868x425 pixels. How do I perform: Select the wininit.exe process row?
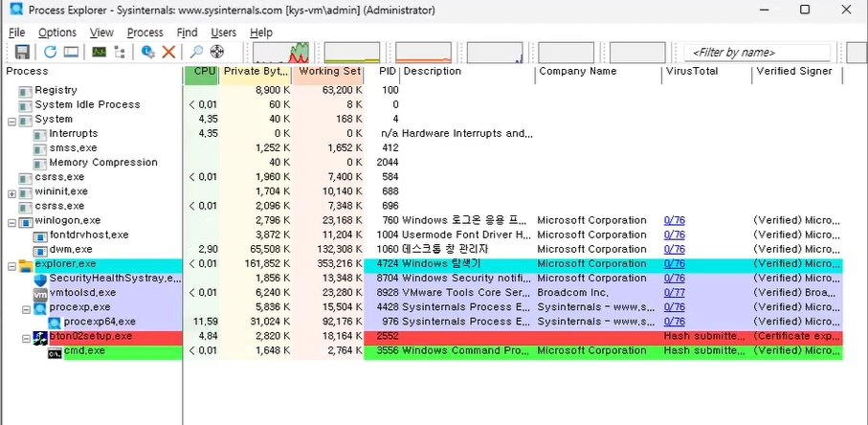coord(422,191)
